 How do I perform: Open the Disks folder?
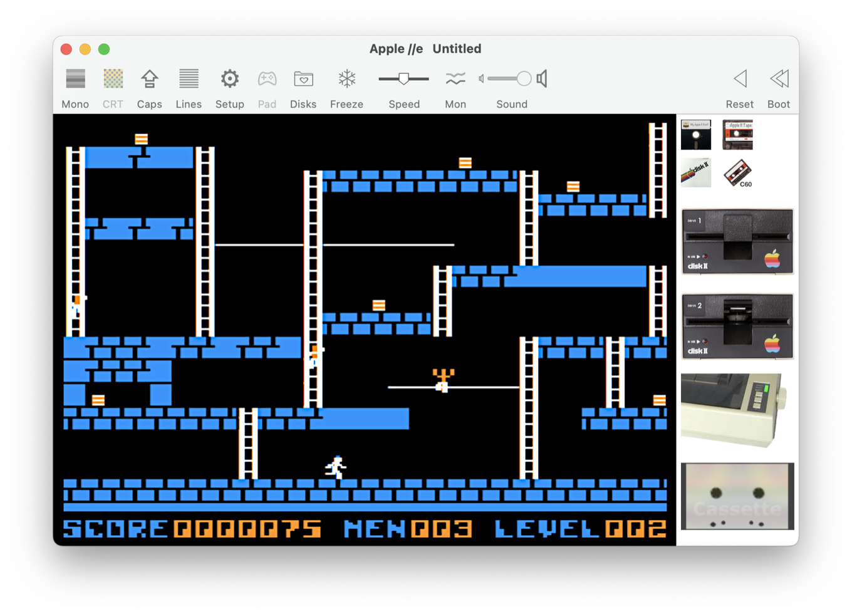pos(303,80)
